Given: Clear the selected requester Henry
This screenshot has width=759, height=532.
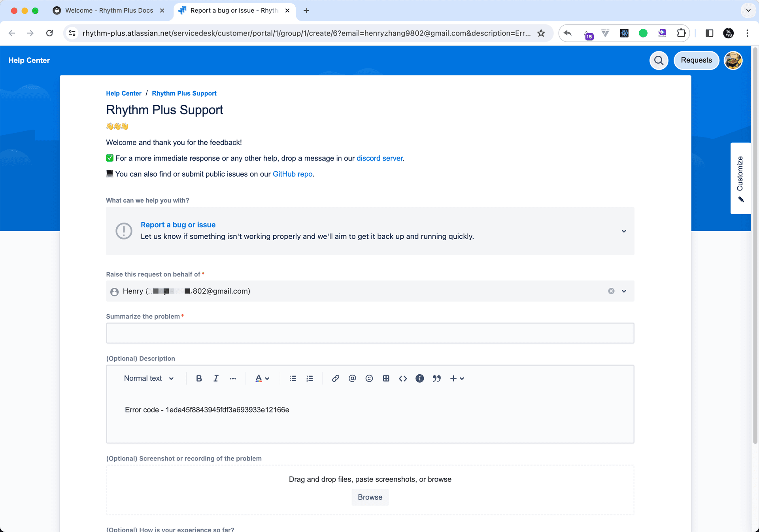Looking at the screenshot, I should [x=611, y=291].
